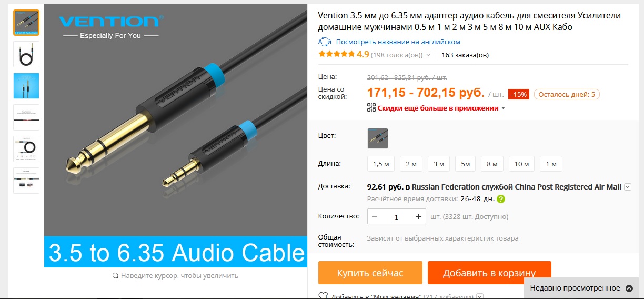Click the wishlist heart icon
This screenshot has width=644, height=299.
point(324,296)
